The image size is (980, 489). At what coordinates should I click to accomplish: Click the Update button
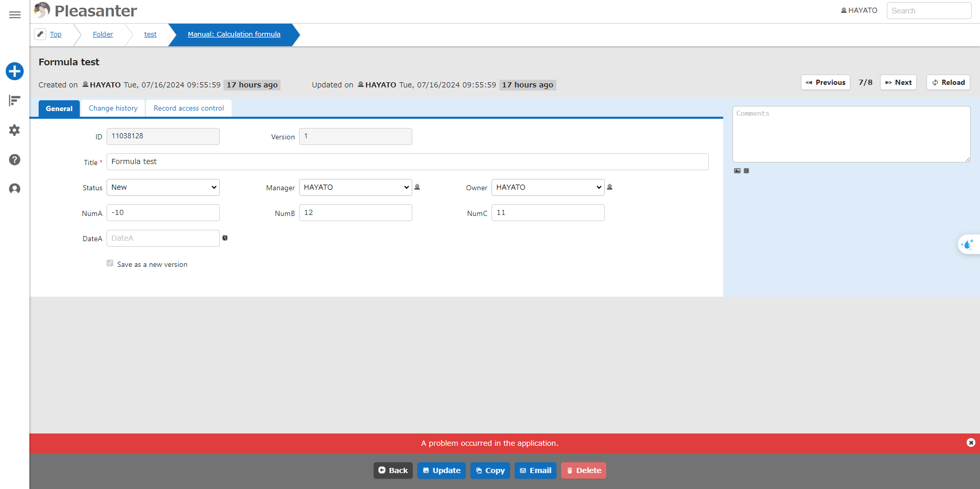442,470
